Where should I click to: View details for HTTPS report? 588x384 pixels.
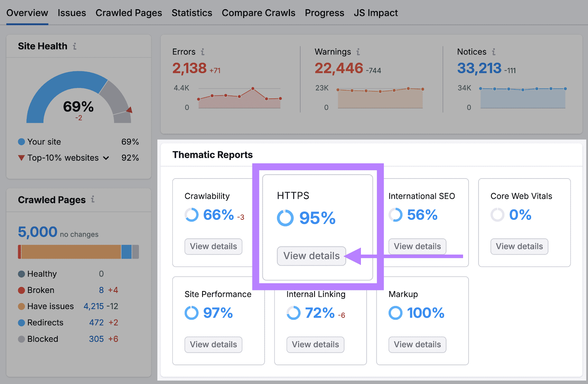[311, 256]
